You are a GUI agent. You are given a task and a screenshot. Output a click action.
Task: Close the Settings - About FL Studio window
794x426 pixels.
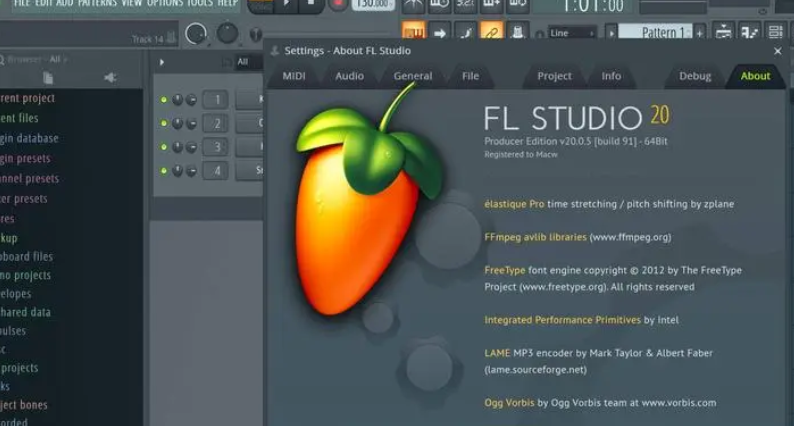coord(778,51)
